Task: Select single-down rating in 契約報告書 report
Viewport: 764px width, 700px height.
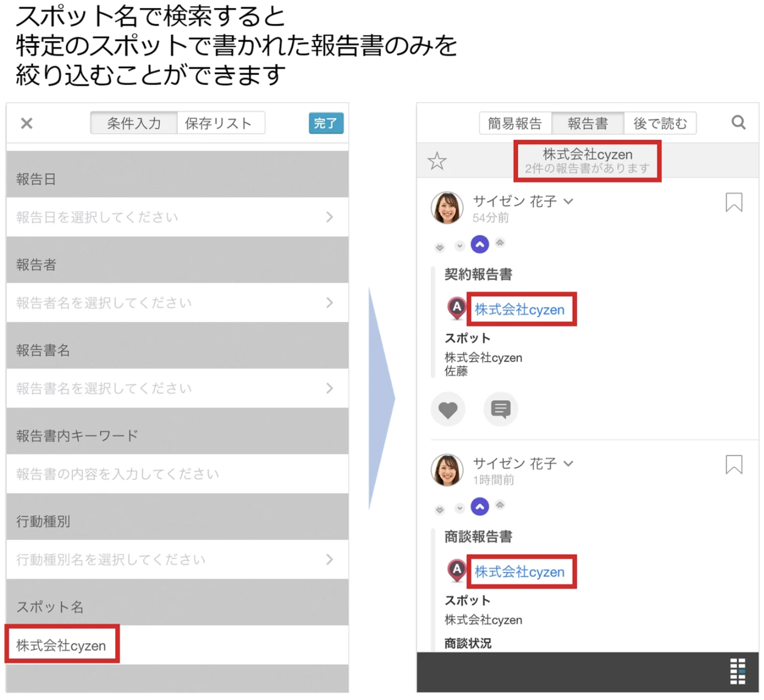Action: click(x=459, y=246)
